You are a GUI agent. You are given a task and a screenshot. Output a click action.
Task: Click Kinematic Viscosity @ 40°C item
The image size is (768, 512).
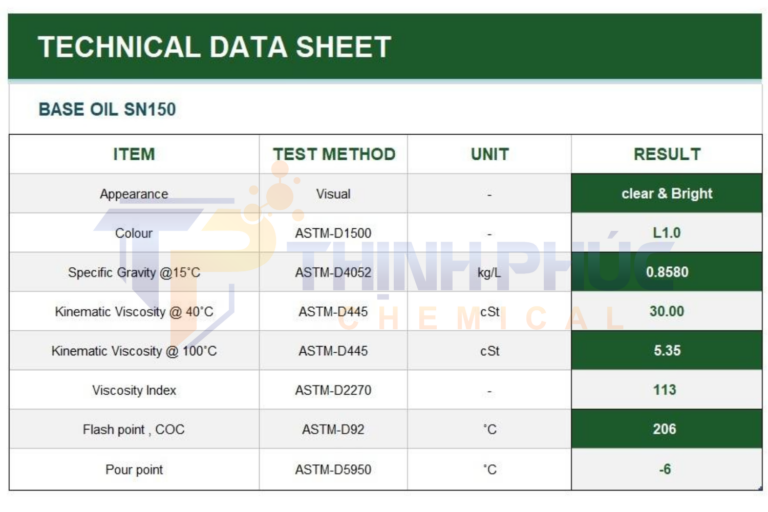[x=134, y=311]
